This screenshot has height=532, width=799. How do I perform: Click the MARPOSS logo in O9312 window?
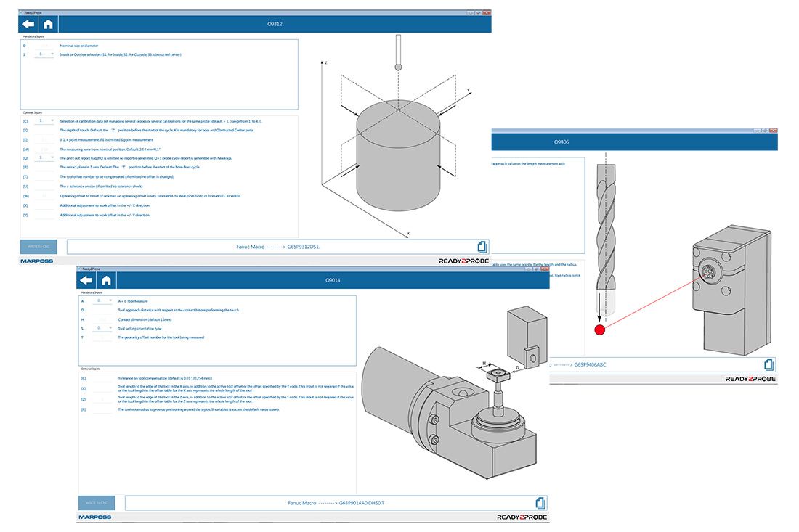coord(37,261)
